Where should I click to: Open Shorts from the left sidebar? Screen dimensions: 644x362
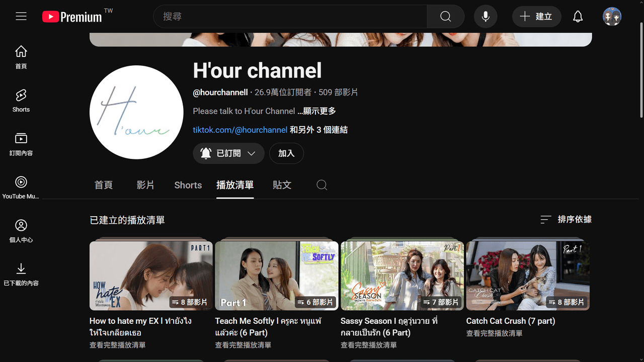coord(21,100)
